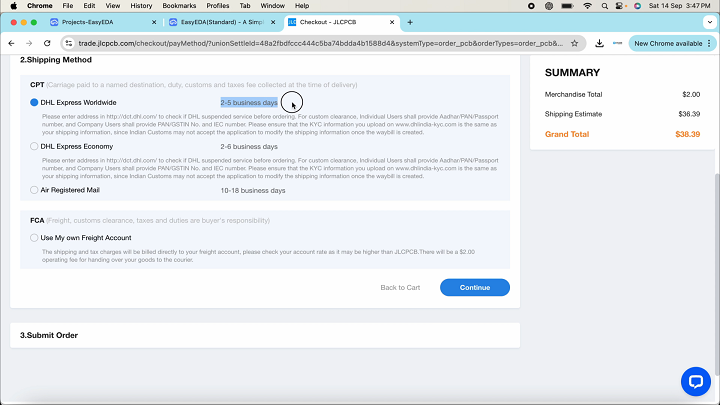Click Grand Total amount $38.39
Screen dimensions: 720x405
(x=687, y=134)
